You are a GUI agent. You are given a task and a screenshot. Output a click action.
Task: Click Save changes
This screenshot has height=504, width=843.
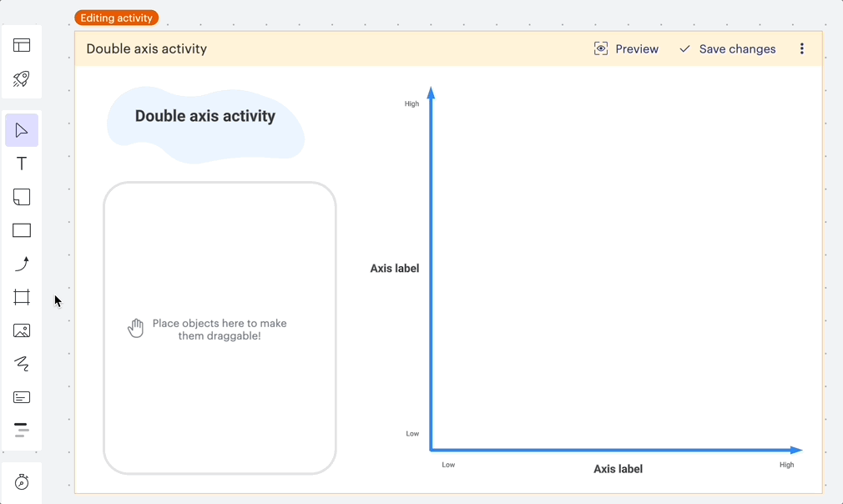727,48
